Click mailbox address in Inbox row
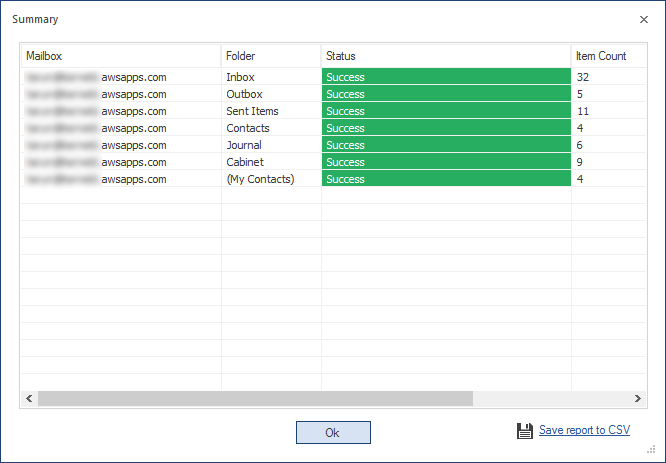This screenshot has width=666, height=463. pos(121,77)
